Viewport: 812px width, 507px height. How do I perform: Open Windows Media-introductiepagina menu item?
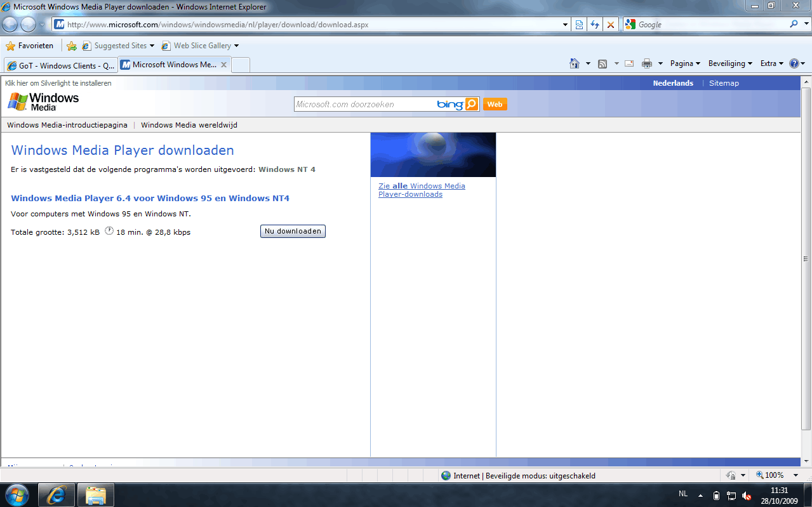67,125
